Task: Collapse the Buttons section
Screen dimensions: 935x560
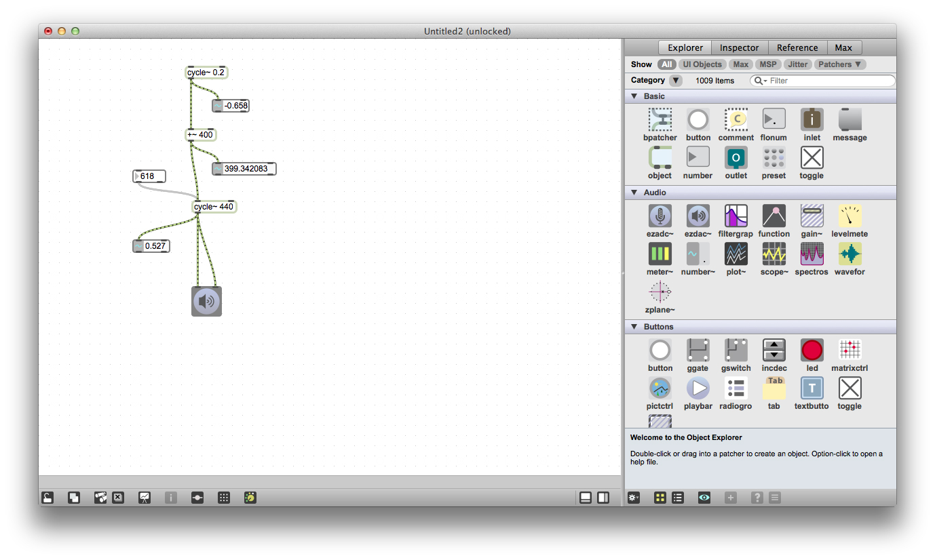Action: [634, 327]
